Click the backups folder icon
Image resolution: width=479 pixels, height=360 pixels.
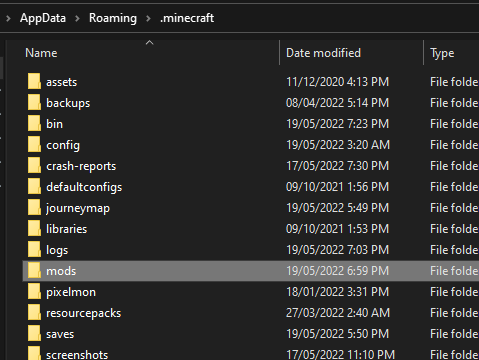(34, 103)
